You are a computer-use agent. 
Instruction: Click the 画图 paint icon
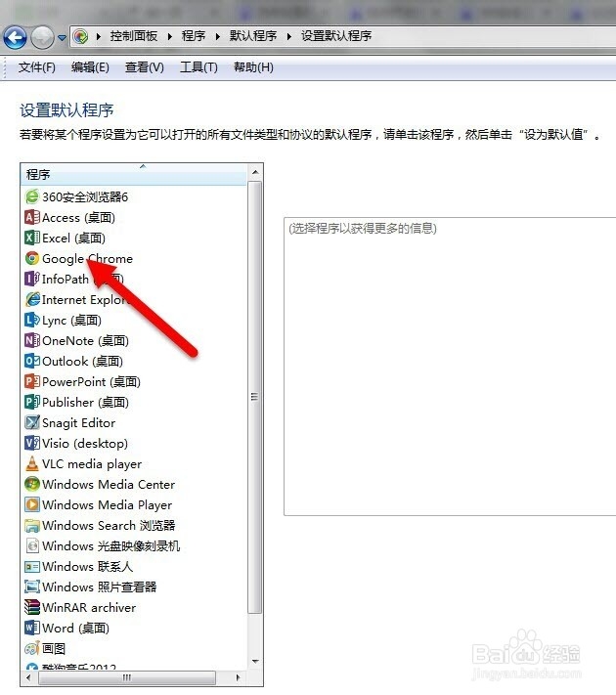tap(32, 648)
